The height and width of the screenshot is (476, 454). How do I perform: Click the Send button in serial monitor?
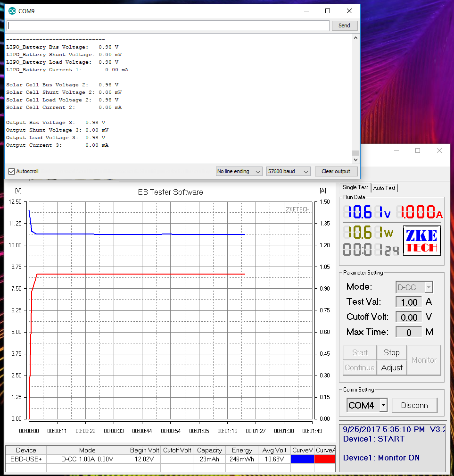coord(344,25)
